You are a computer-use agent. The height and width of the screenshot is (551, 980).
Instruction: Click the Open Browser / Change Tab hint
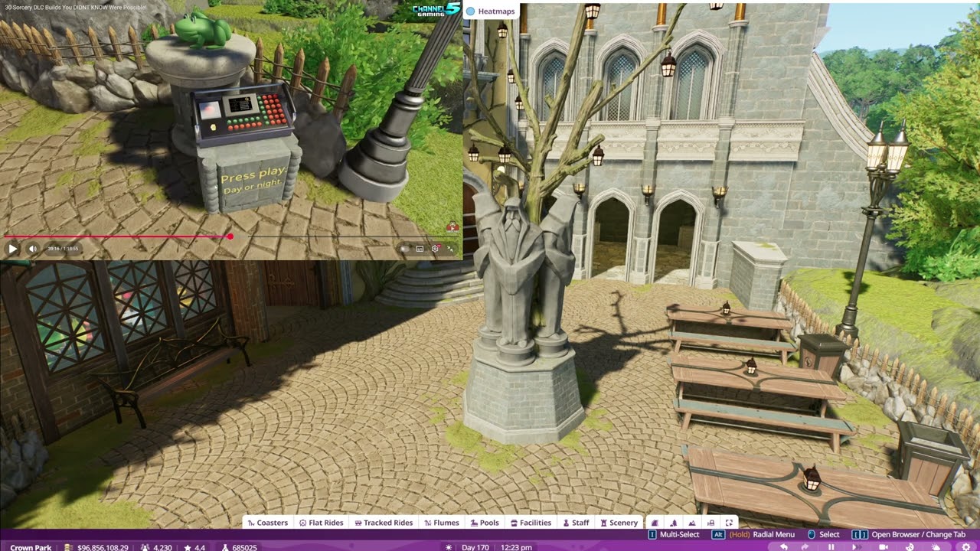[910, 534]
